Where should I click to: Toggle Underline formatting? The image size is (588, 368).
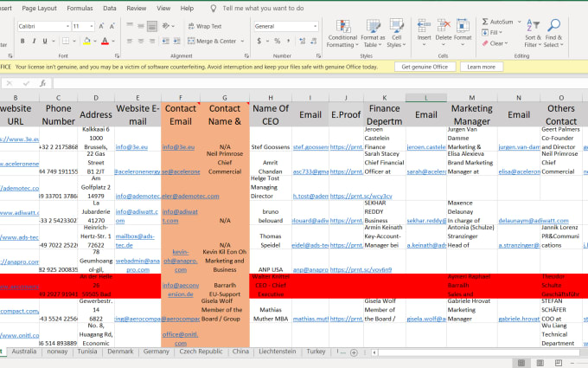click(45, 41)
